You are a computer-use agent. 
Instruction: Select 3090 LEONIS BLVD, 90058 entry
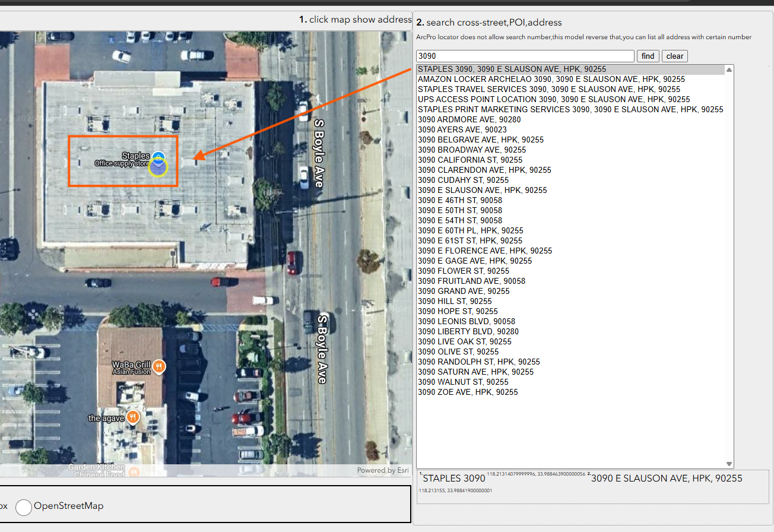tap(466, 322)
